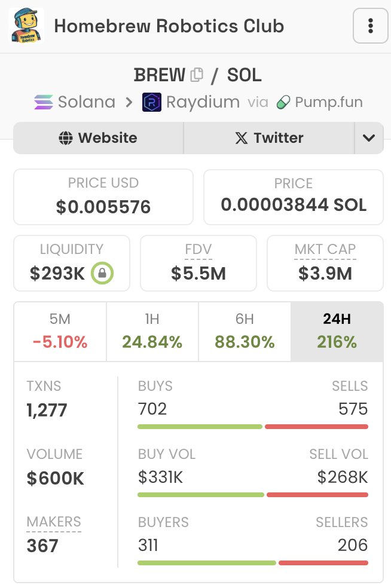Open the Website link button
This screenshot has height=588, width=391.
tap(99, 138)
